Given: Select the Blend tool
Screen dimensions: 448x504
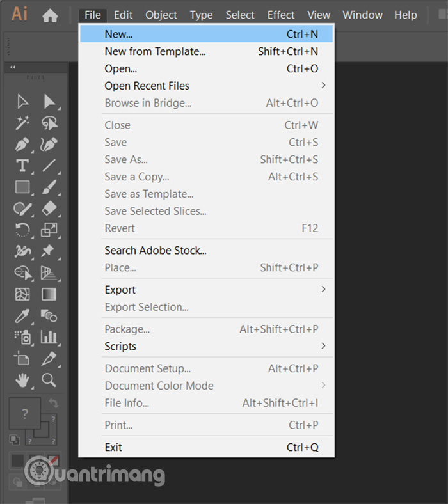Looking at the screenshot, I should 49,316.
